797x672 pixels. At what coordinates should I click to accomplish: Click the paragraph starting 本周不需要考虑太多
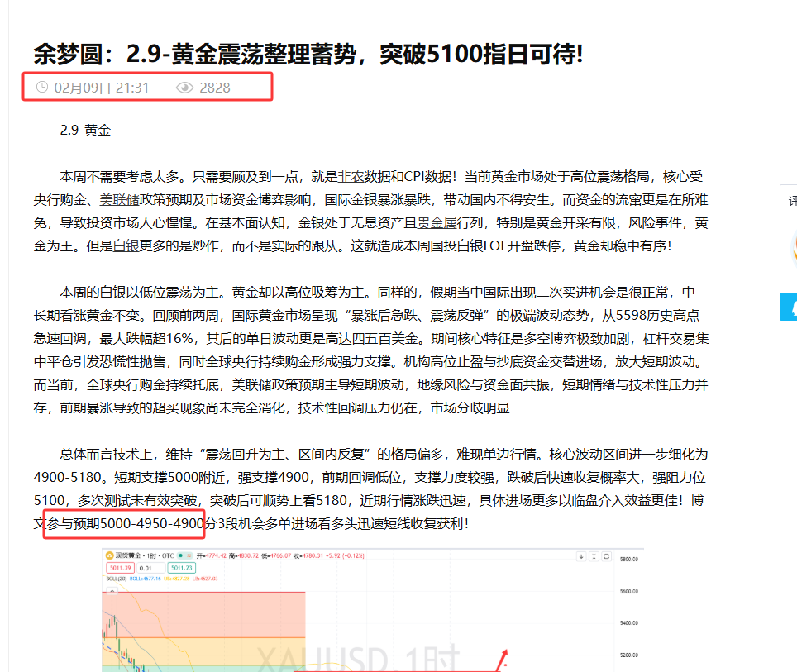[x=371, y=212]
